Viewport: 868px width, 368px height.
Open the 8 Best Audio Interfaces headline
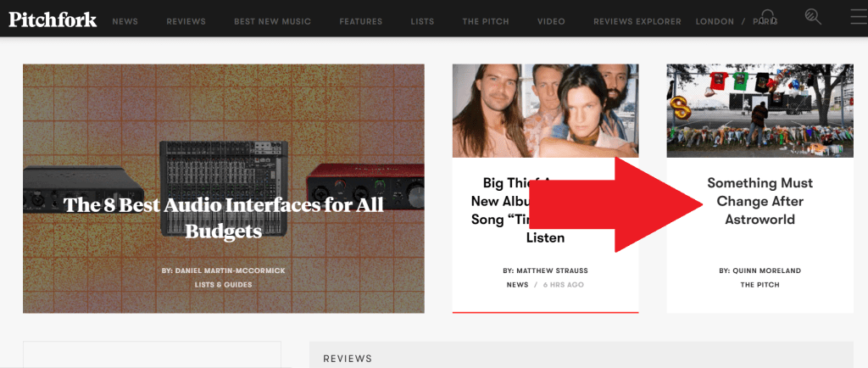click(224, 217)
